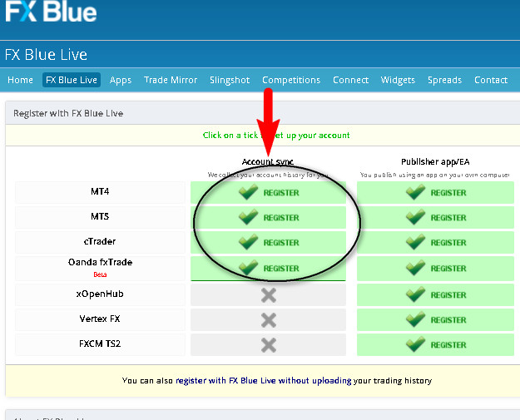Click the Publisher app/EA column heading
The width and height of the screenshot is (520, 420).
click(x=435, y=162)
